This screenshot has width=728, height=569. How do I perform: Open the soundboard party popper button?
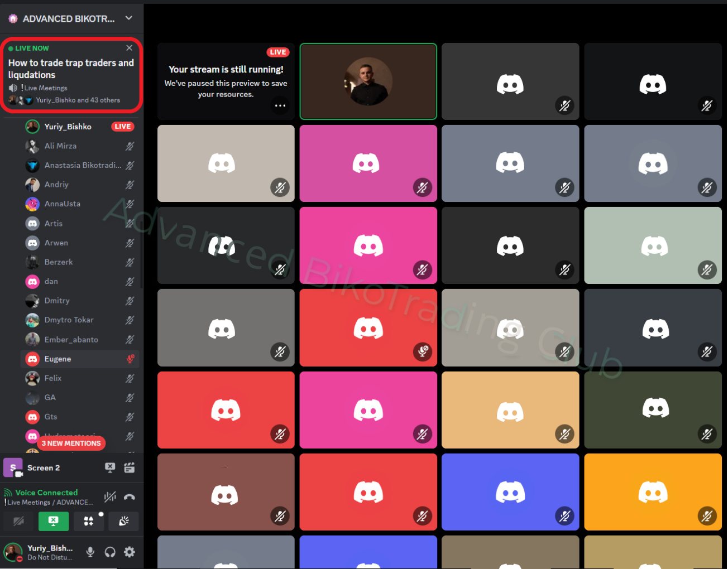click(123, 521)
